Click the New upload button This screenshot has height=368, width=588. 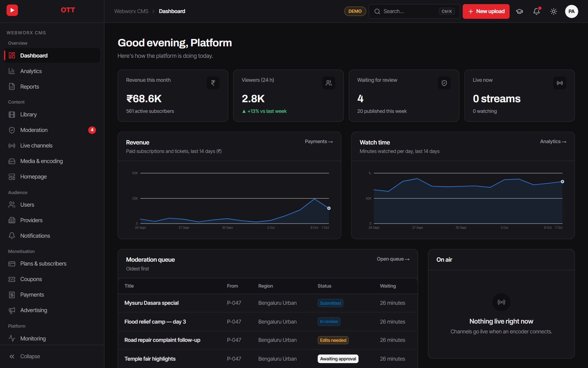(x=486, y=11)
